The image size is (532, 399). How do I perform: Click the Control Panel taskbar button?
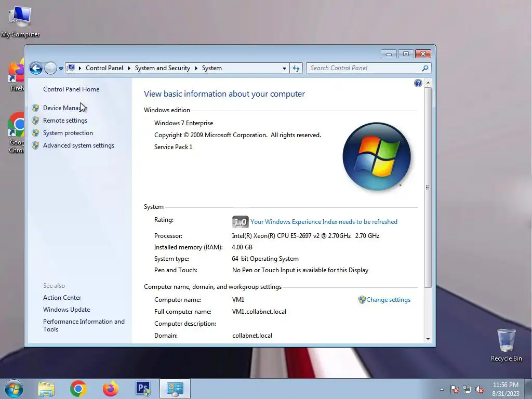tap(175, 389)
